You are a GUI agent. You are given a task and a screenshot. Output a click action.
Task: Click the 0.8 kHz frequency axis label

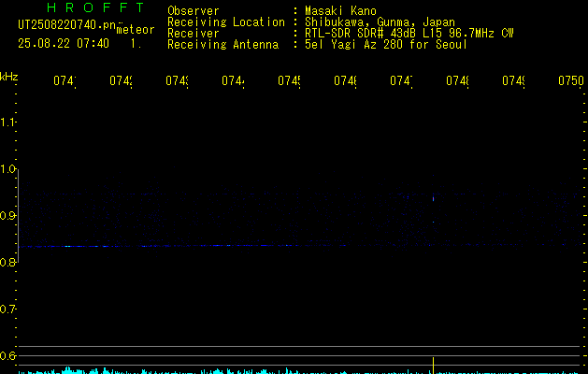tap(7, 262)
